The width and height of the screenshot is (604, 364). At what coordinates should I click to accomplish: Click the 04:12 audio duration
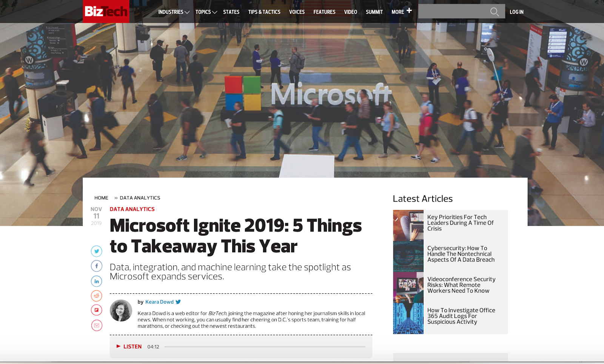click(x=153, y=347)
